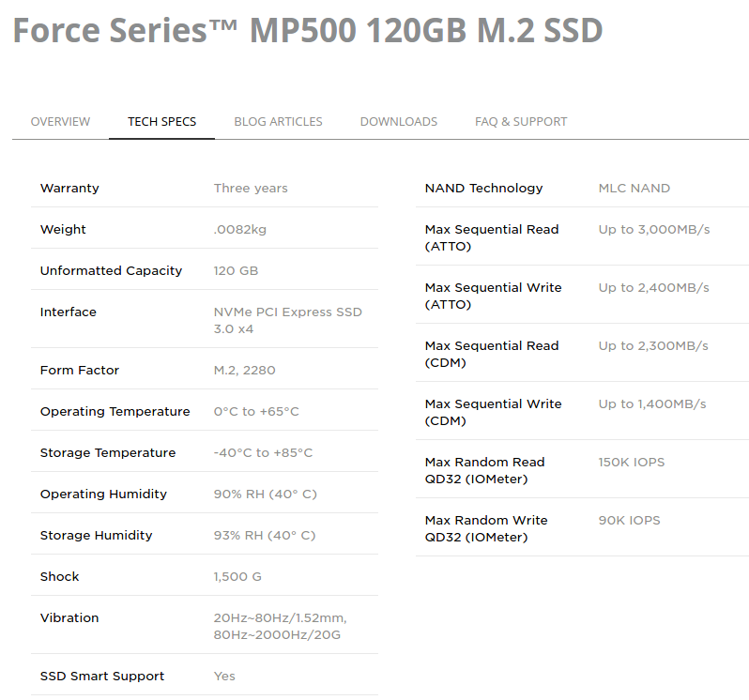The height and width of the screenshot is (700, 749).
Task: Click the NAND Technology label
Action: 483,189
